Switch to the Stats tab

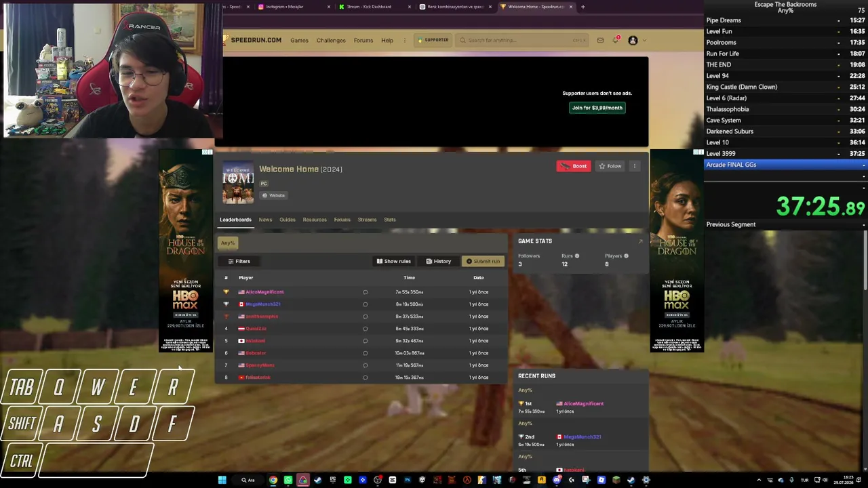(x=390, y=220)
